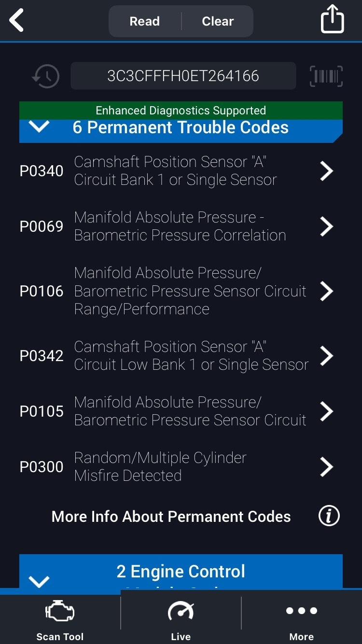362x644 pixels.
Task: Tap the back arrow icon
Action: tap(17, 21)
